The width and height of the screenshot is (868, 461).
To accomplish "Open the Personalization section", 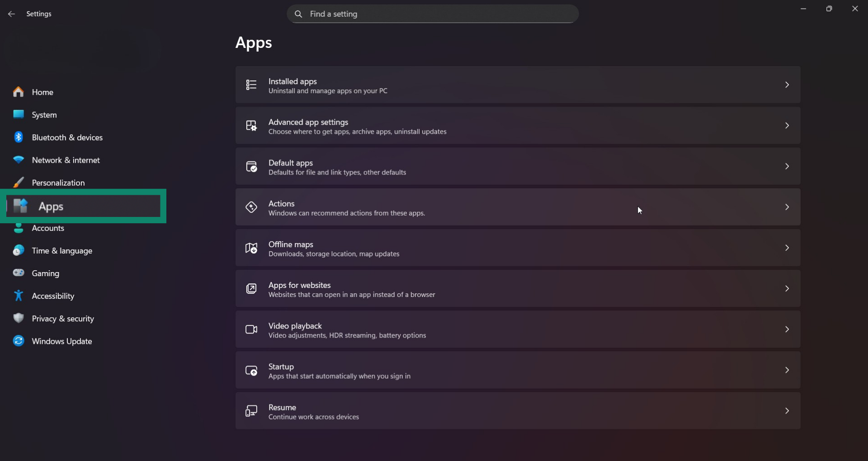I will coord(58,183).
